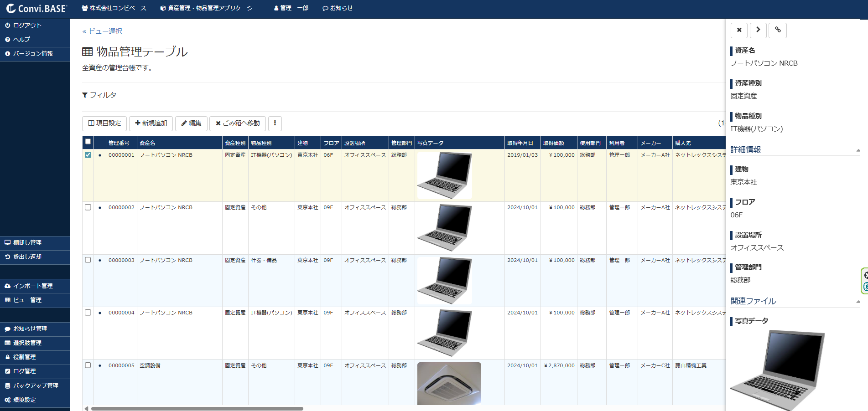Image resolution: width=868 pixels, height=411 pixels.
Task: Expand the フィルター section
Action: pos(103,95)
